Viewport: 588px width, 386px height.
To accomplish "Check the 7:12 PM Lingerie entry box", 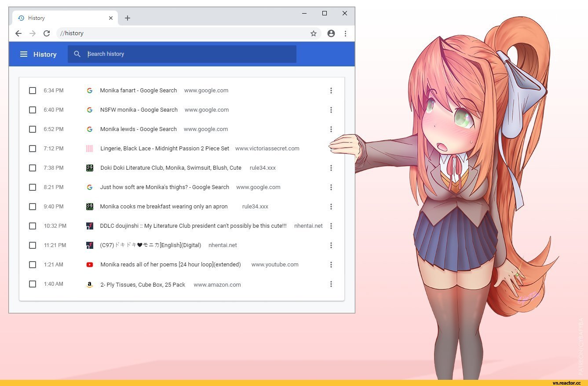I will click(x=33, y=149).
